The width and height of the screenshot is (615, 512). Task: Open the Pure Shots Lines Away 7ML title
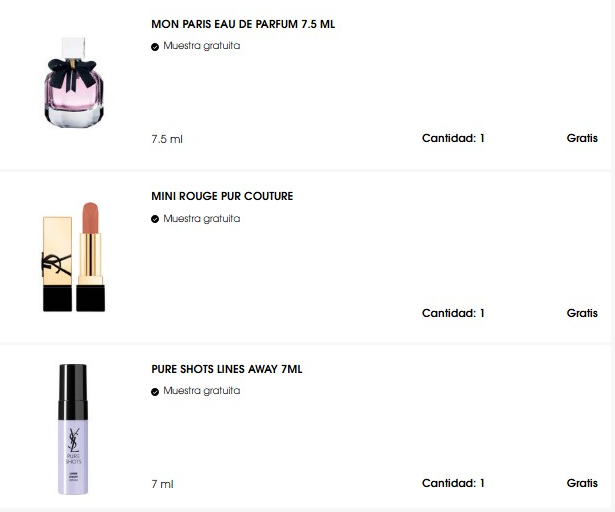pyautogui.click(x=227, y=369)
